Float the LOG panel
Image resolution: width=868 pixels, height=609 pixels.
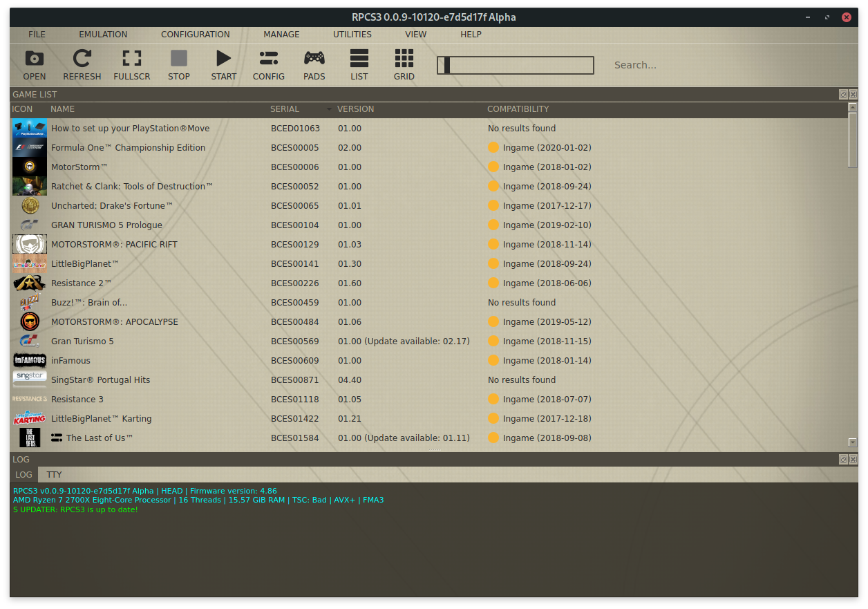843,460
